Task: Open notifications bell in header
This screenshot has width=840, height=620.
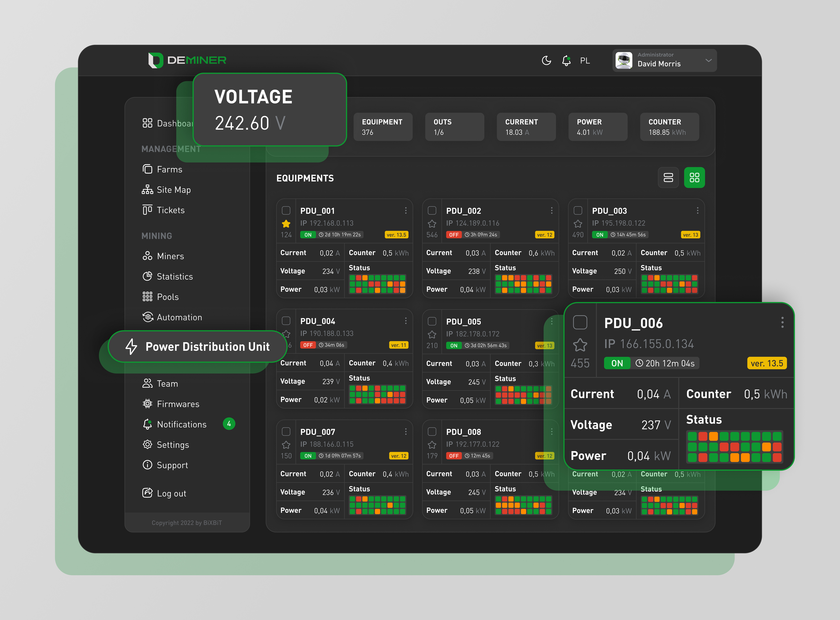Action: [566, 60]
